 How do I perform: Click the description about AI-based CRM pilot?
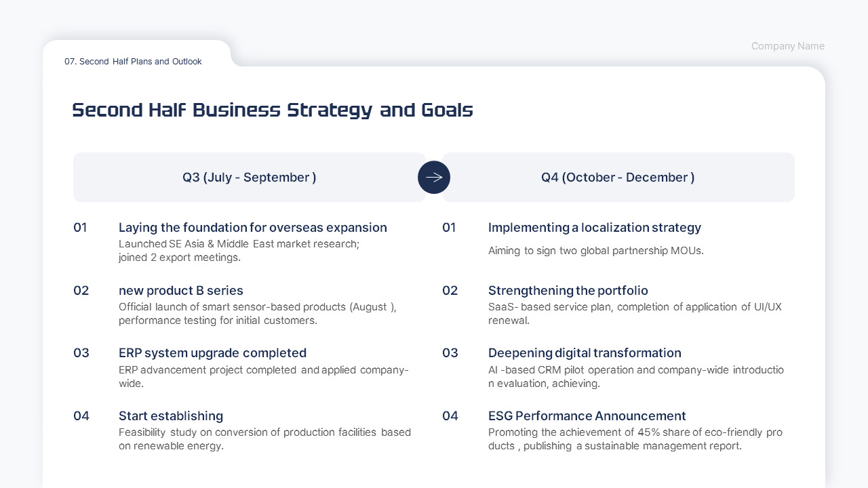pos(635,377)
